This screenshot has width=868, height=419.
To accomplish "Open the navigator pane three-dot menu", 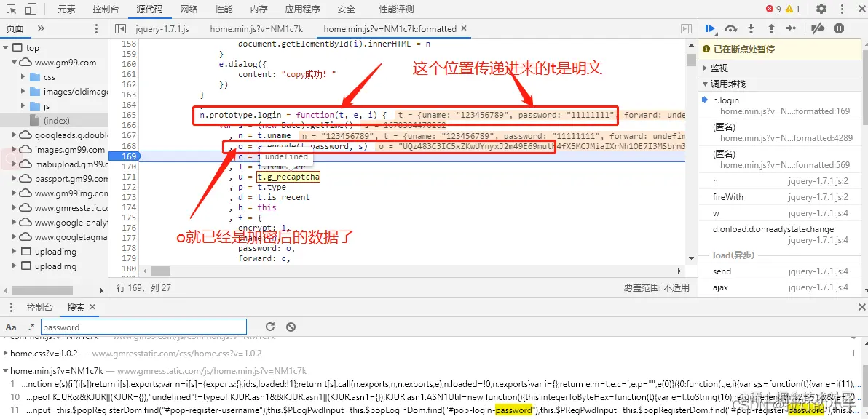I will (96, 29).
